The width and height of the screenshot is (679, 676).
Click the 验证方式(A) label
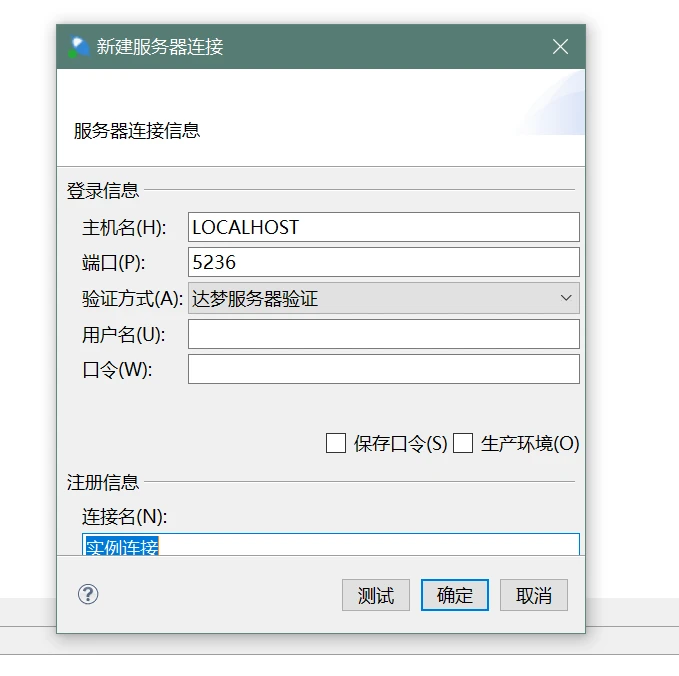pyautogui.click(x=132, y=298)
